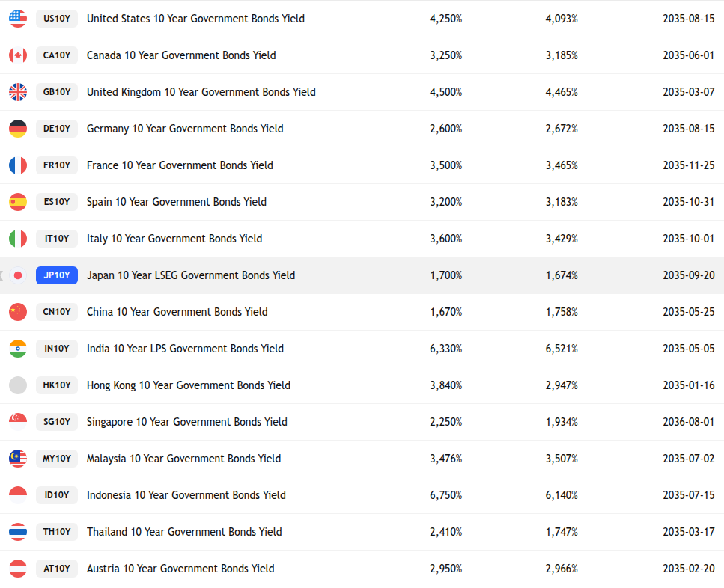Image resolution: width=724 pixels, height=588 pixels.
Task: Open Indonesia 10 Year Government Bonds Yield
Action: click(186, 495)
